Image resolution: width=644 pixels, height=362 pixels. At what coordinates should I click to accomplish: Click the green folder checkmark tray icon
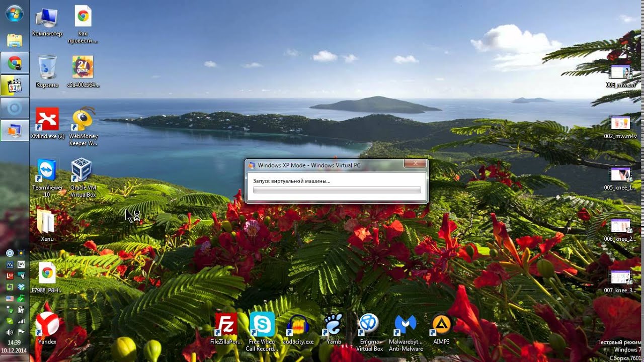coord(21,298)
